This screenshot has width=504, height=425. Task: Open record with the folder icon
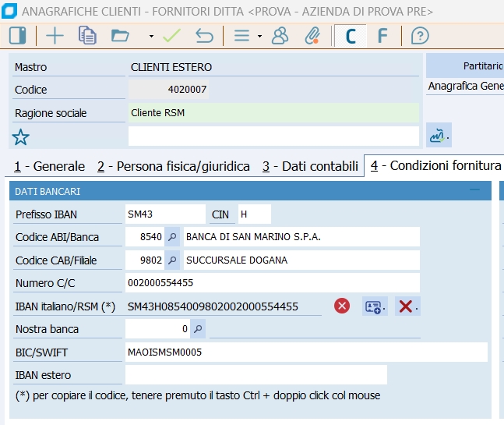tap(120, 35)
